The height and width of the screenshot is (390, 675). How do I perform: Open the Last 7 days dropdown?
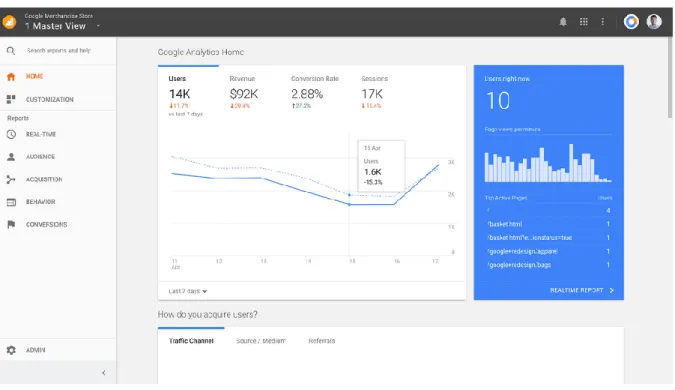coord(188,291)
